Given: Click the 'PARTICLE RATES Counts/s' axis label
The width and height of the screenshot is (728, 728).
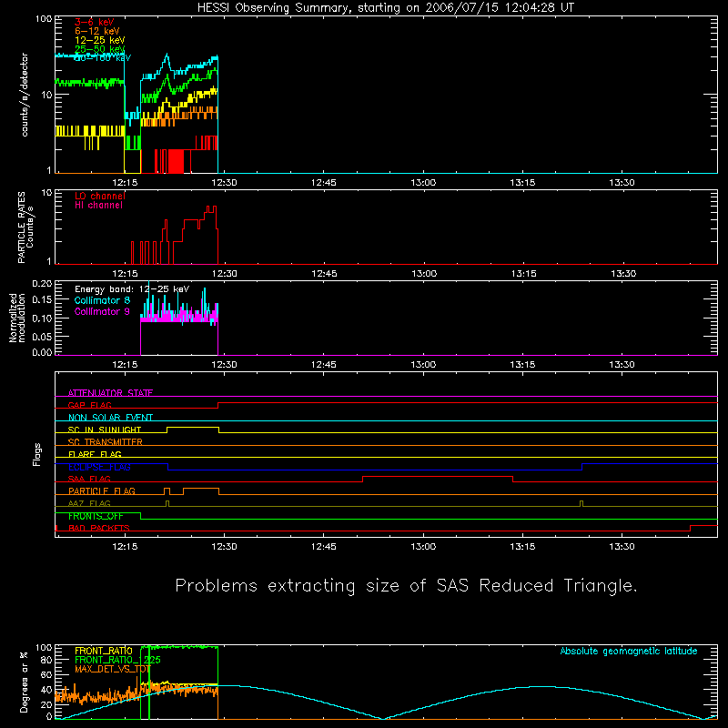Looking at the screenshot, I should tap(25, 227).
